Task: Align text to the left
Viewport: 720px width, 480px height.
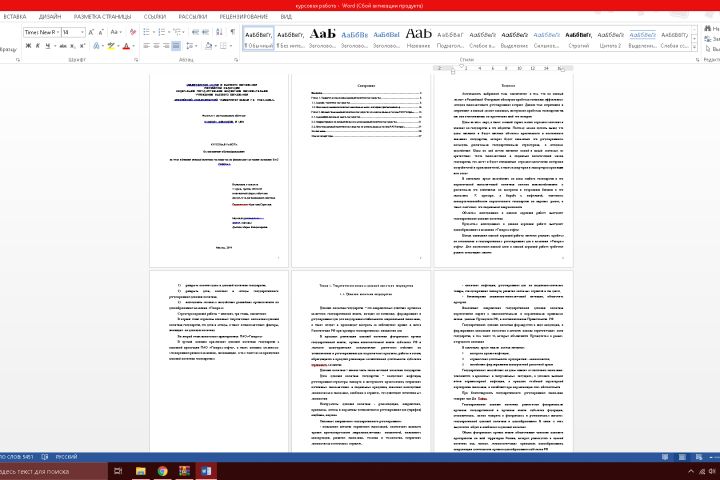Action: click(x=146, y=46)
